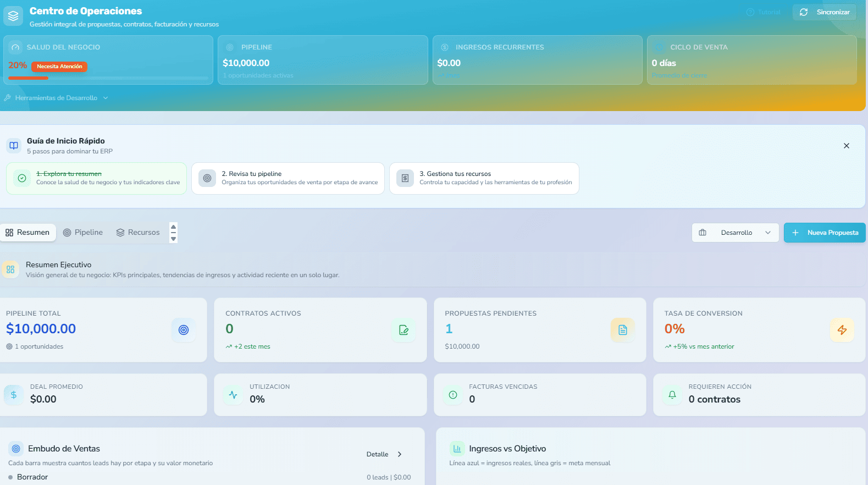Click the Embudo de Ventas funnel icon
Screen dimensions: 868x485
[16, 449]
